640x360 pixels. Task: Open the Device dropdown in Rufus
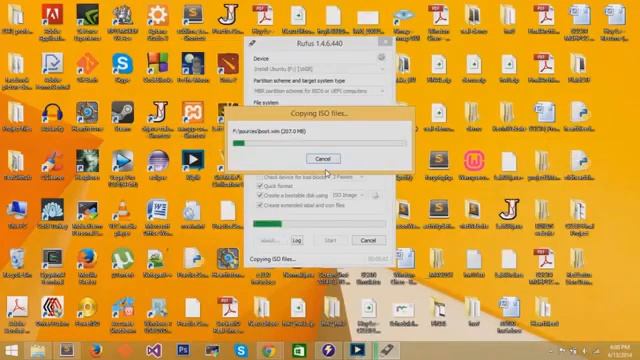click(319, 69)
